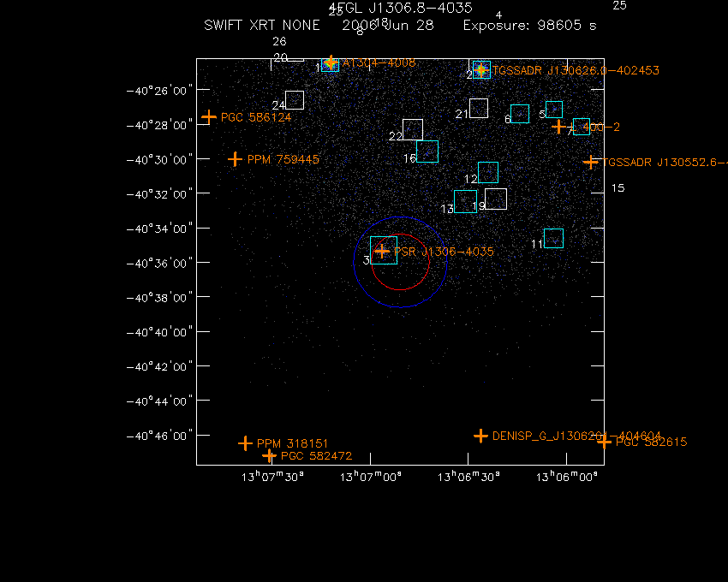This screenshot has height=582, width=728.
Task: Click the cyan box of source 11
Action: tap(553, 239)
